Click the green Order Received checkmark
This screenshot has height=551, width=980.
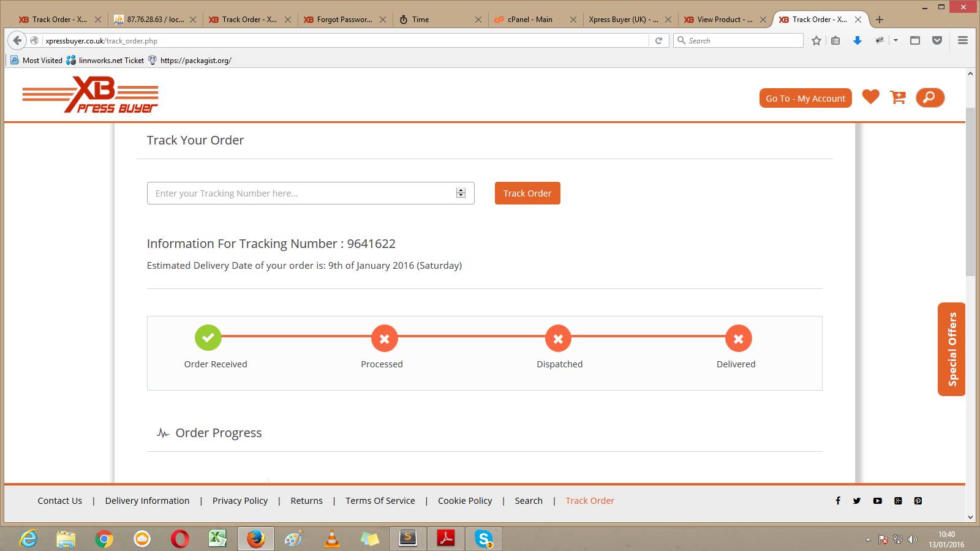[208, 338]
